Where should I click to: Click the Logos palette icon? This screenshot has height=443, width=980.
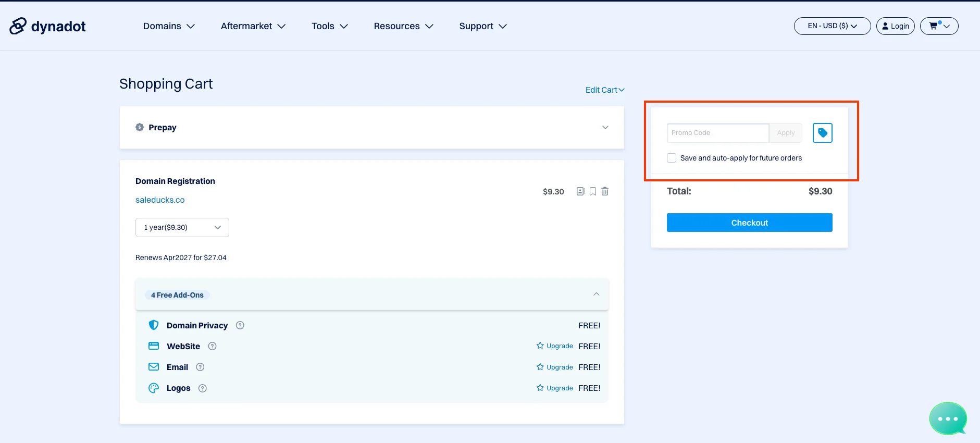pos(154,388)
